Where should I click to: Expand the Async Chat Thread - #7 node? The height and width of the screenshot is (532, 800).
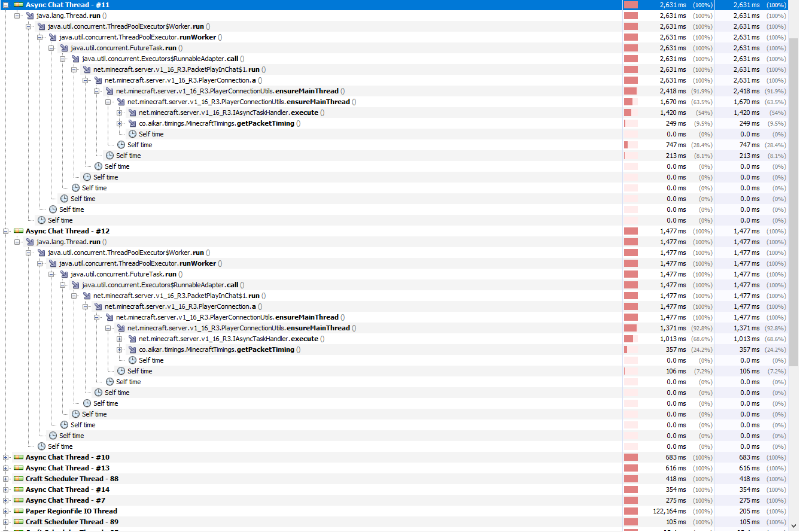coord(6,500)
